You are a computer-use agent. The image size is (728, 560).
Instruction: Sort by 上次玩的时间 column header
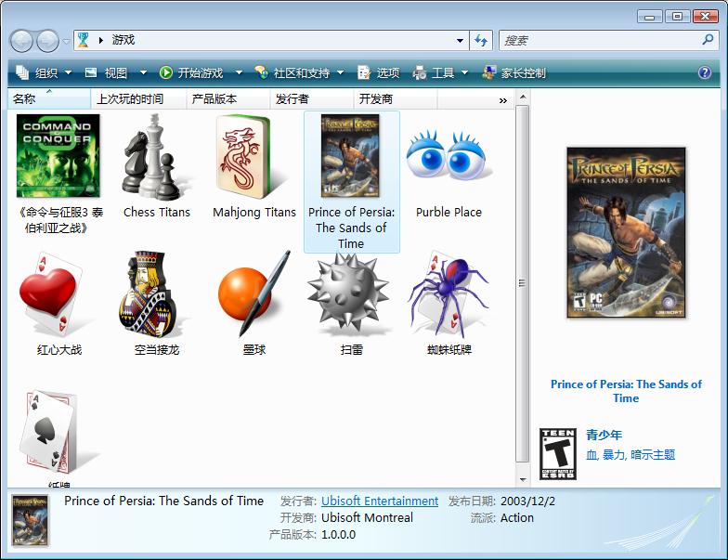click(138, 98)
